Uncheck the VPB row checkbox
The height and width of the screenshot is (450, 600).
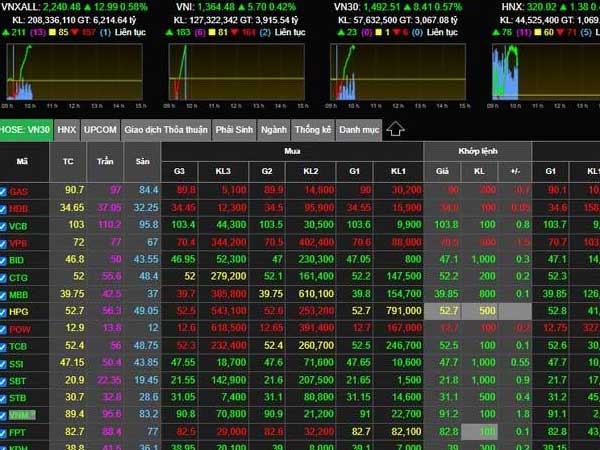coord(3,243)
